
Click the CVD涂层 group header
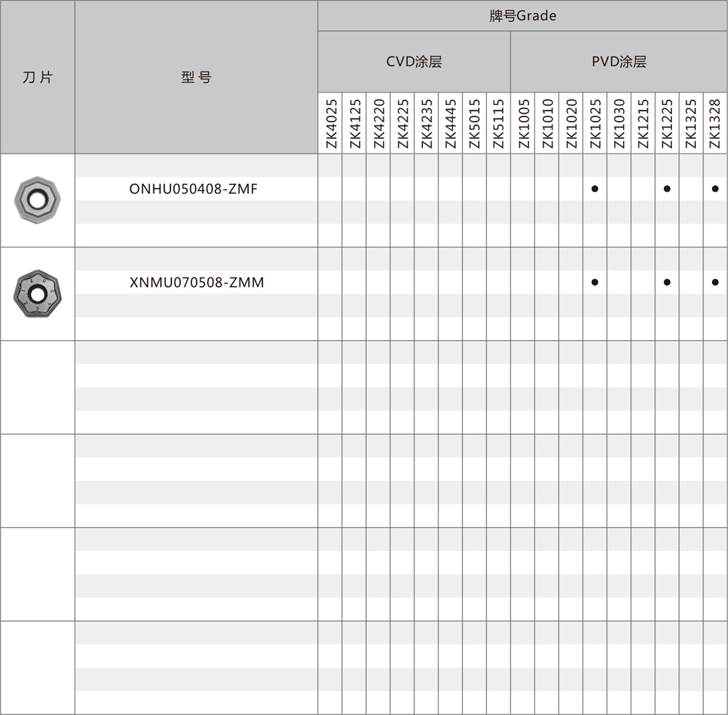pyautogui.click(x=414, y=62)
